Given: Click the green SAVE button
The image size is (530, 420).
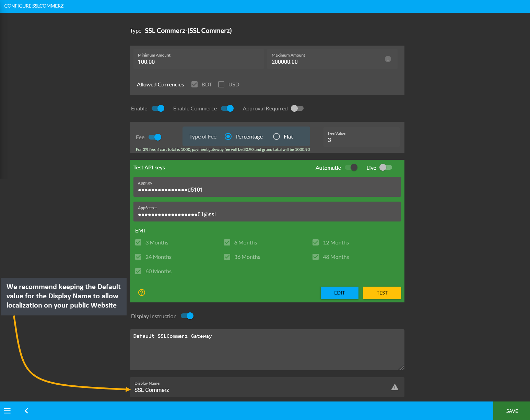Looking at the screenshot, I should point(512,411).
